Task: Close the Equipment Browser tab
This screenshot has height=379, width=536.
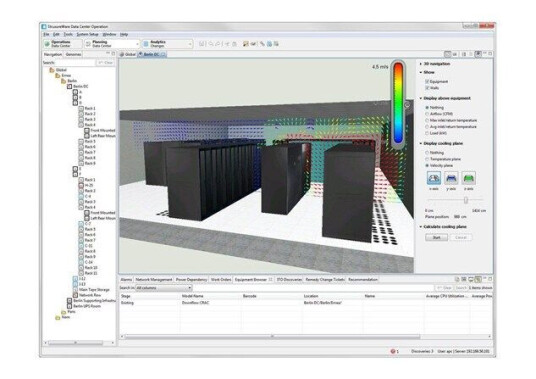Action: click(x=270, y=280)
